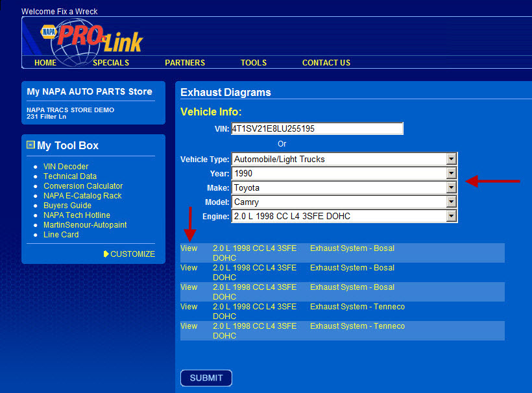Expand the Model dropdown showing Camry

[x=451, y=202]
